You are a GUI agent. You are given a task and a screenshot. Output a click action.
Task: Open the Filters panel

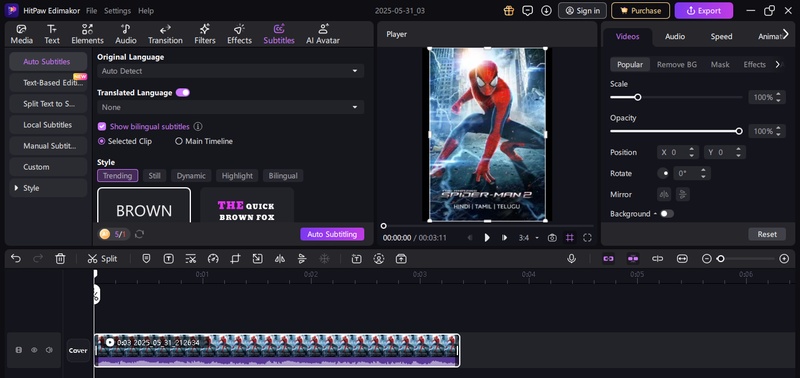[x=205, y=34]
